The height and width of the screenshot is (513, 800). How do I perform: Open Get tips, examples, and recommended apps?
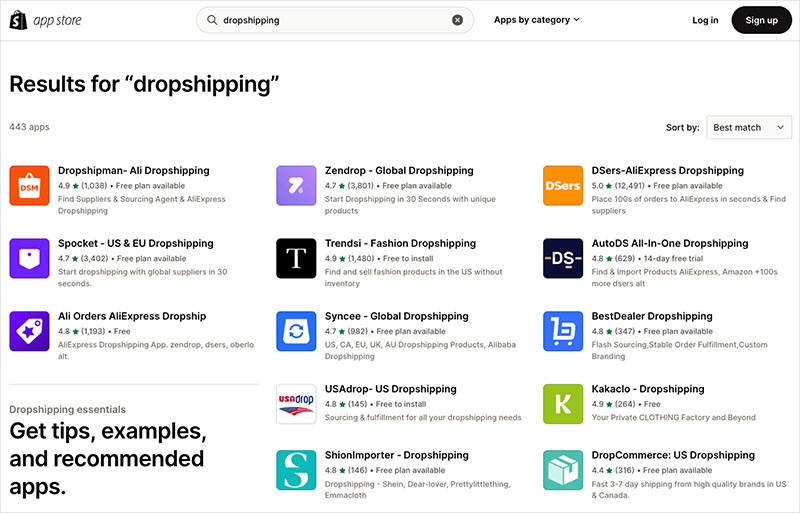pyautogui.click(x=108, y=458)
